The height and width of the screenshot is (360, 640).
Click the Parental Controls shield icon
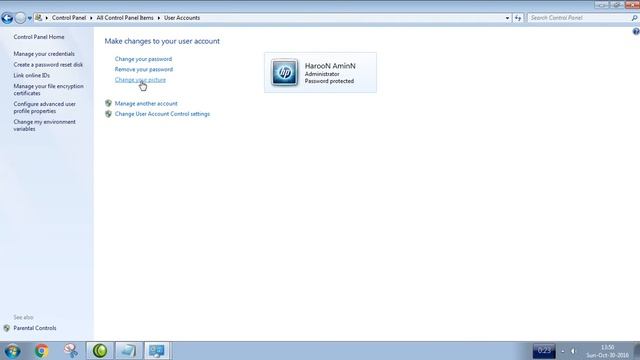7,328
